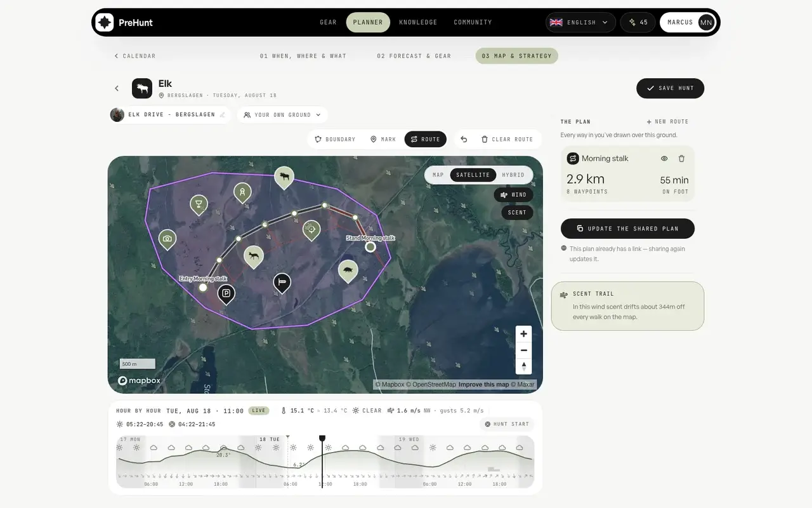
Task: Select the parking marker on map
Action: 226,294
